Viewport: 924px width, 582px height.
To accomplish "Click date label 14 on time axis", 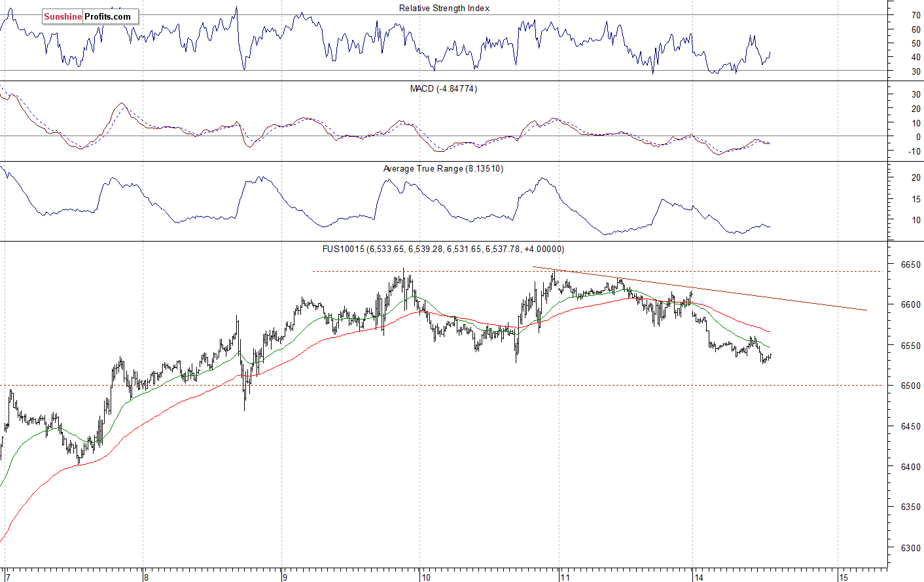I will click(x=700, y=577).
